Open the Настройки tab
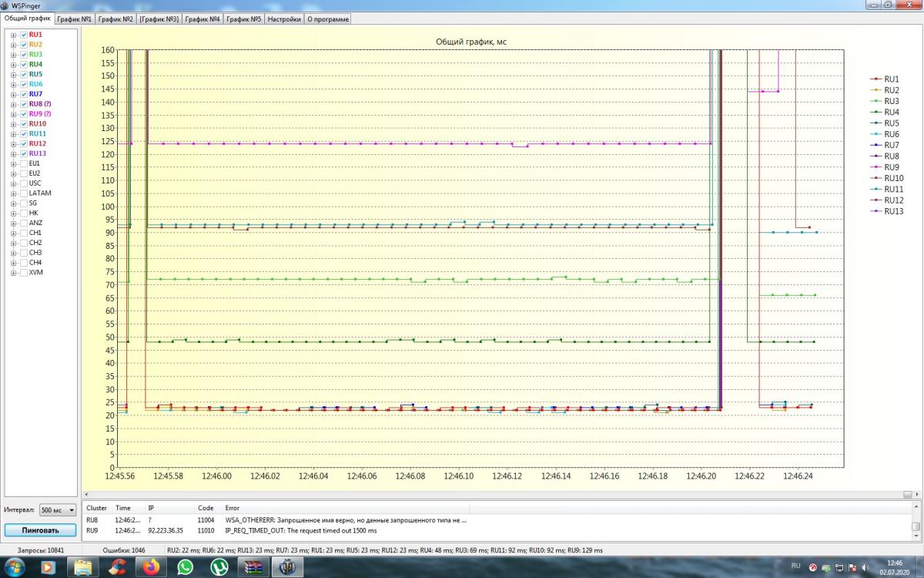 284,19
